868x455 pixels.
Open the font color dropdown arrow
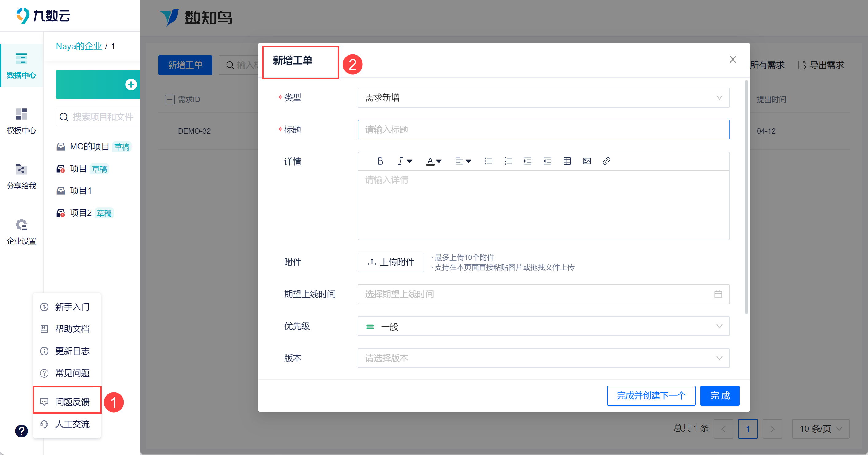coord(439,161)
